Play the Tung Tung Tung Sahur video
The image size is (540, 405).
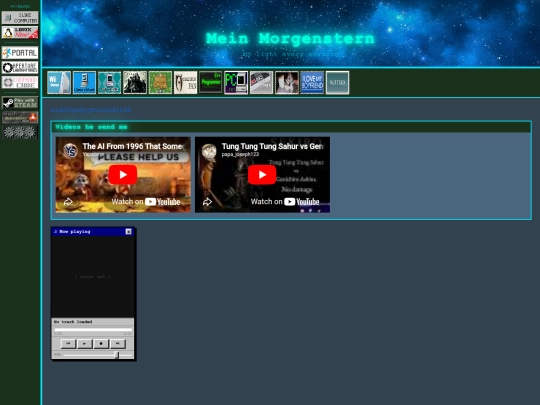(x=262, y=175)
